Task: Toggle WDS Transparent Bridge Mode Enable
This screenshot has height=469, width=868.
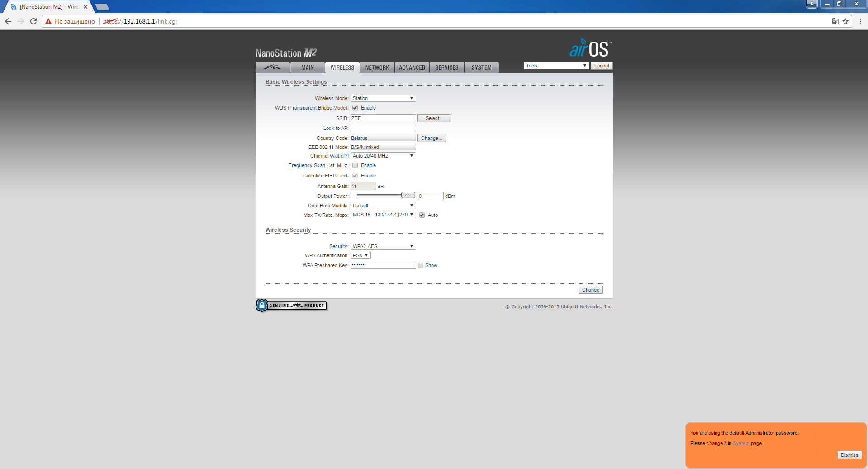Action: pos(355,108)
